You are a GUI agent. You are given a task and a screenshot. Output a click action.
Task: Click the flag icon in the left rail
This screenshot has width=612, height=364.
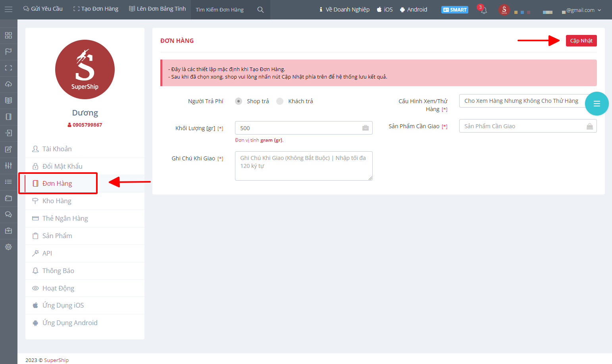pyautogui.click(x=8, y=52)
